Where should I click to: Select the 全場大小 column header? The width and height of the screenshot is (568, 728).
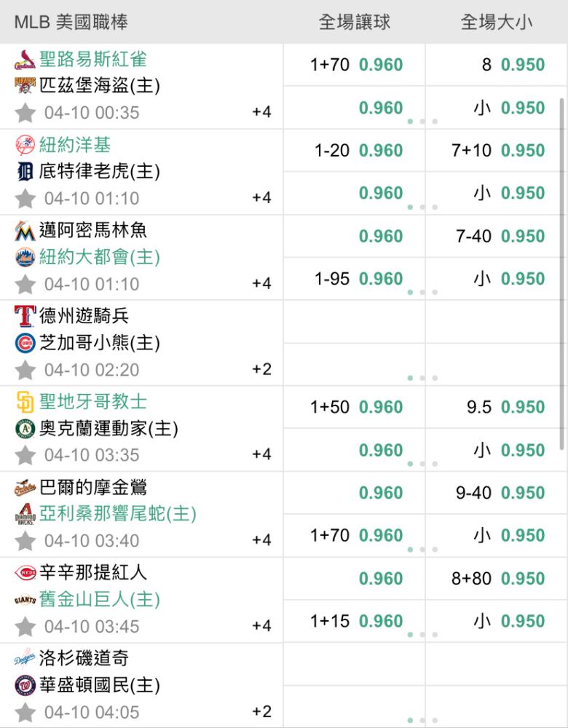(x=497, y=23)
